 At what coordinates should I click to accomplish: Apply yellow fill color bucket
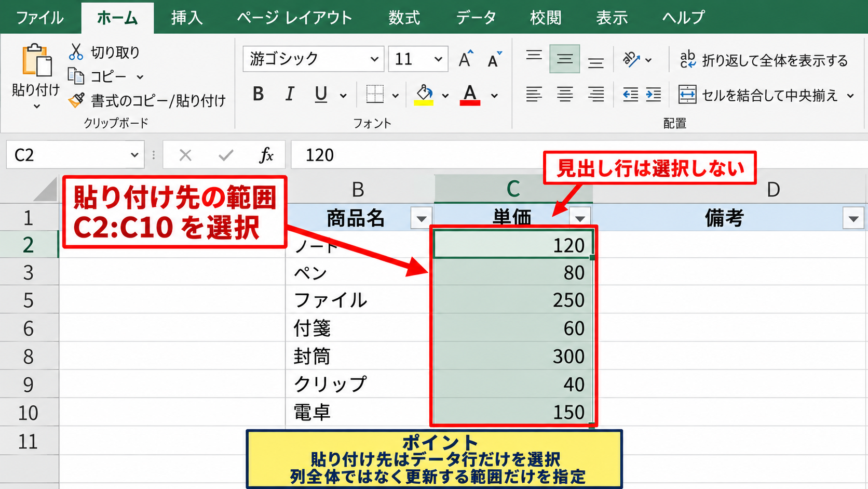pyautogui.click(x=424, y=95)
